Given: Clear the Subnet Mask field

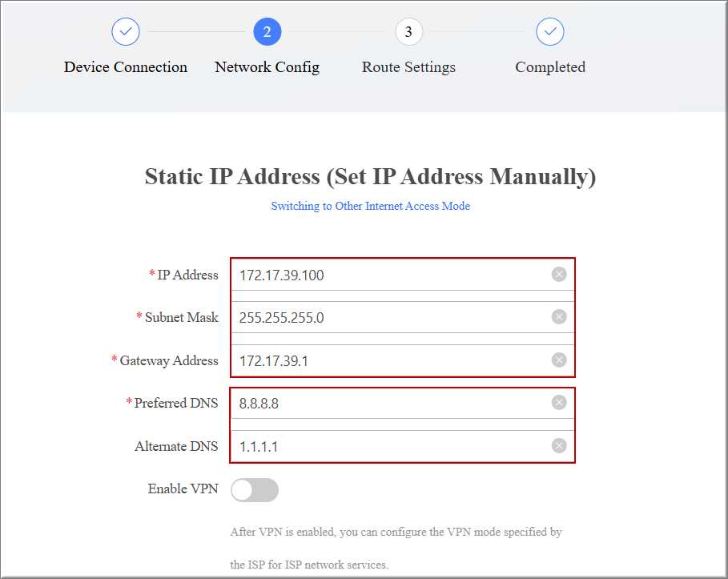Looking at the screenshot, I should [x=559, y=317].
